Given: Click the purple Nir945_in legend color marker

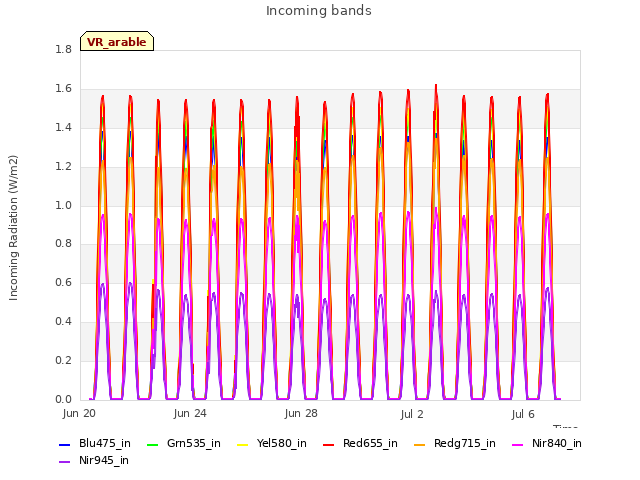Looking at the screenshot, I should point(65,462).
